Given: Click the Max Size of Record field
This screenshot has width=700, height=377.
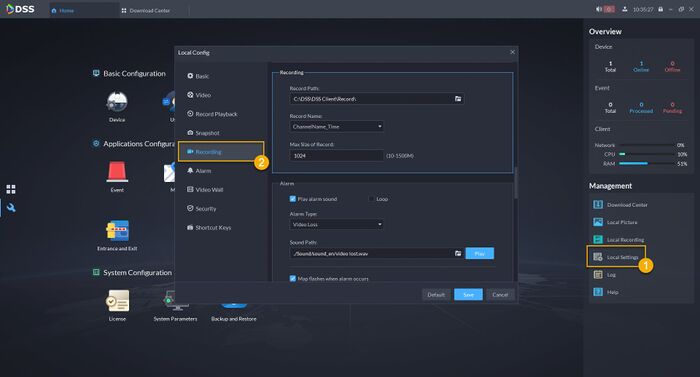Looking at the screenshot, I should click(x=336, y=155).
